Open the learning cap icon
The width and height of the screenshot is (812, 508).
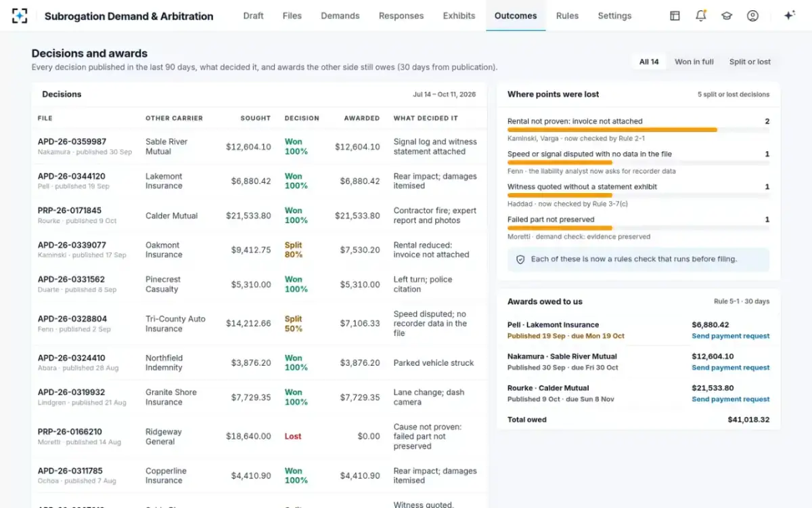click(727, 16)
